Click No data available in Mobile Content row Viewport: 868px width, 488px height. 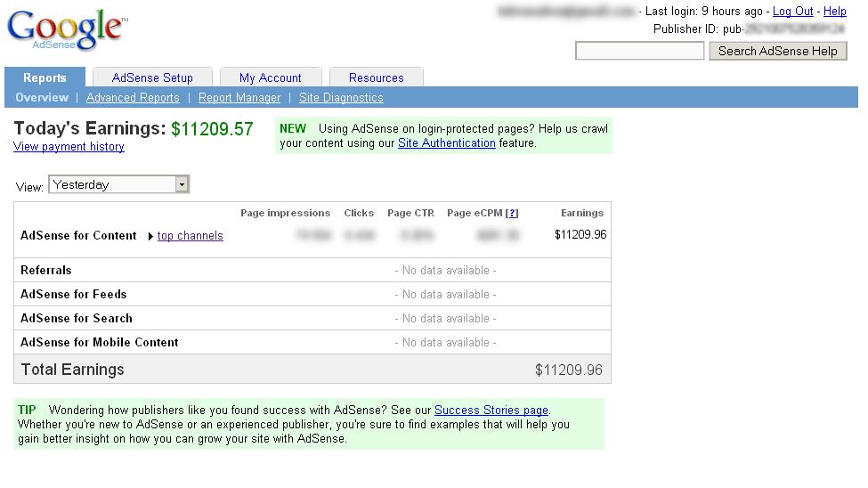(446, 342)
